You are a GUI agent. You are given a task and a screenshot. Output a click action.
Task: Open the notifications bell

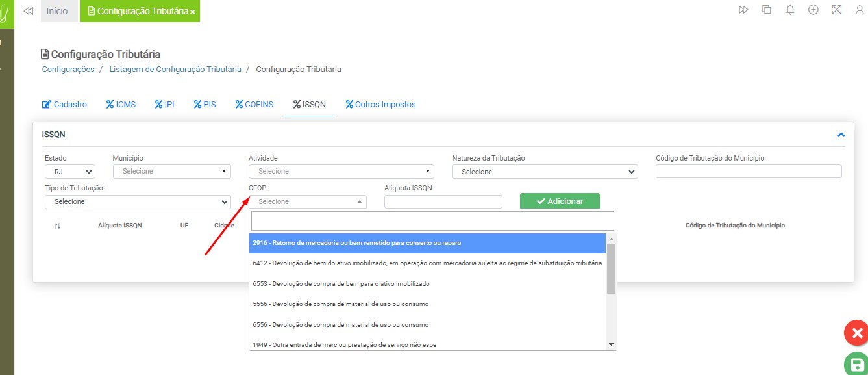tap(790, 10)
